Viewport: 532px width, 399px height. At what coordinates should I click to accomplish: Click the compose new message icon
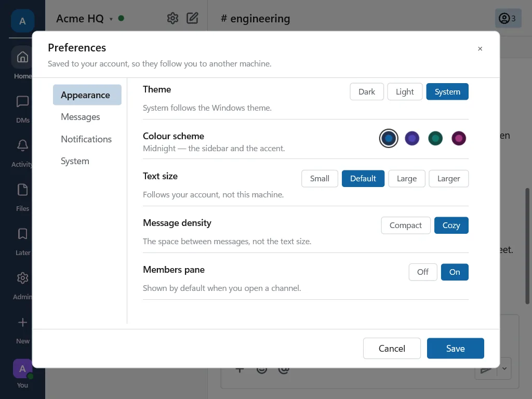click(x=192, y=18)
